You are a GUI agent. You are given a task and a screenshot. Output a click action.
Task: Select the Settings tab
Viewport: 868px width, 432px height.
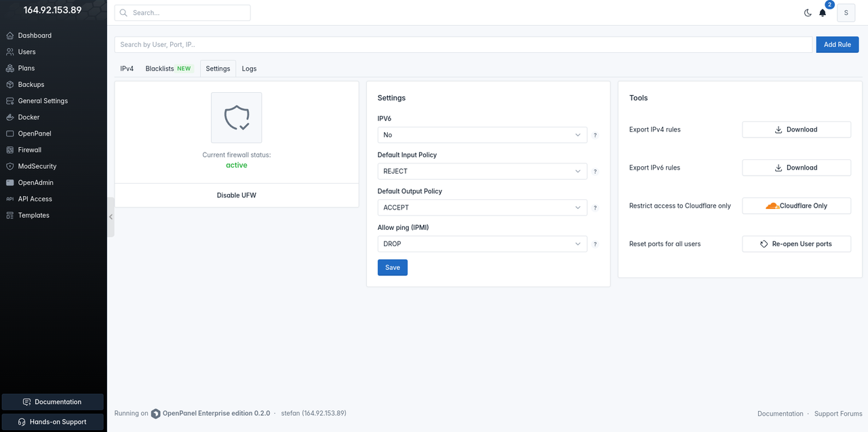pos(218,68)
